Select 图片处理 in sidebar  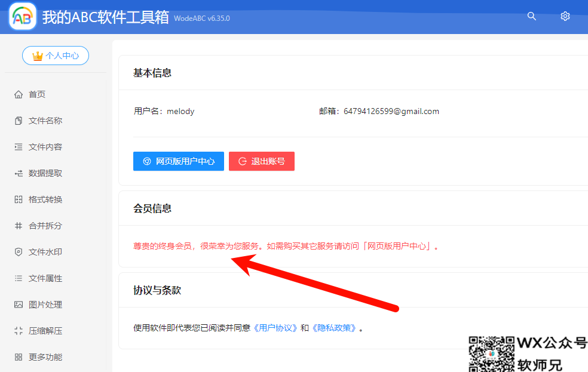(x=45, y=305)
